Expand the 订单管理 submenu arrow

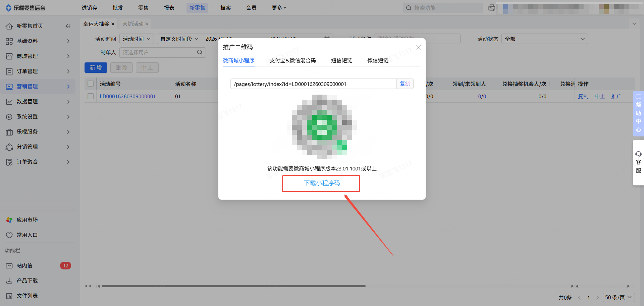(x=68, y=71)
